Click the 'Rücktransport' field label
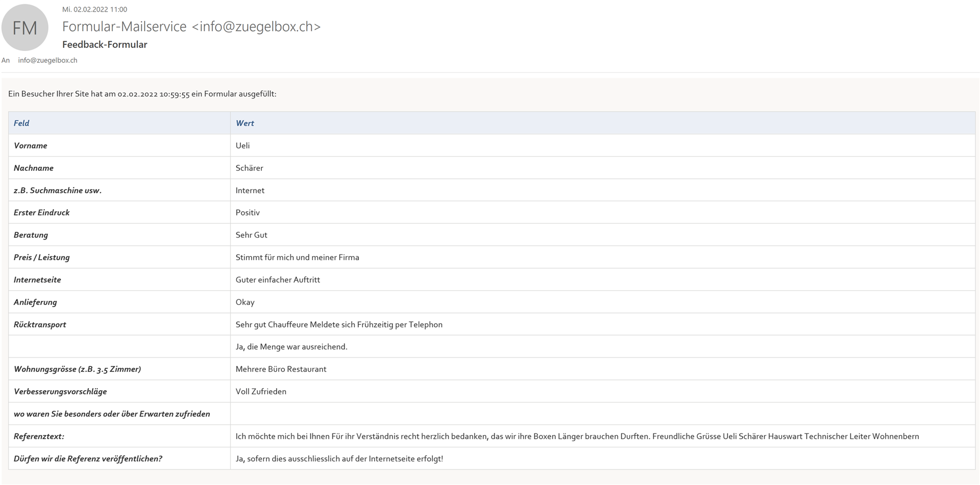Viewport: 980px width, 485px height. pos(40,325)
